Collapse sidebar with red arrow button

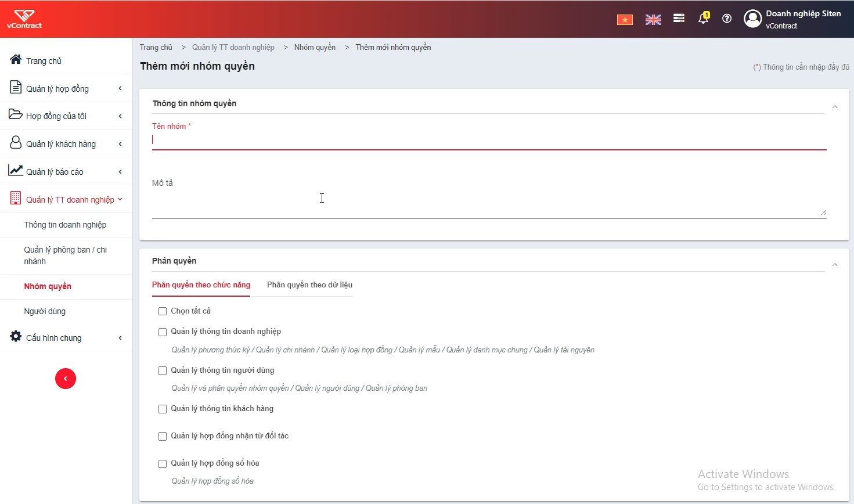click(66, 379)
